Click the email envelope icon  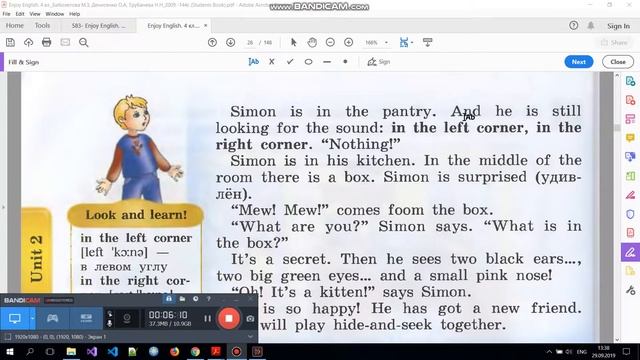click(x=65, y=42)
